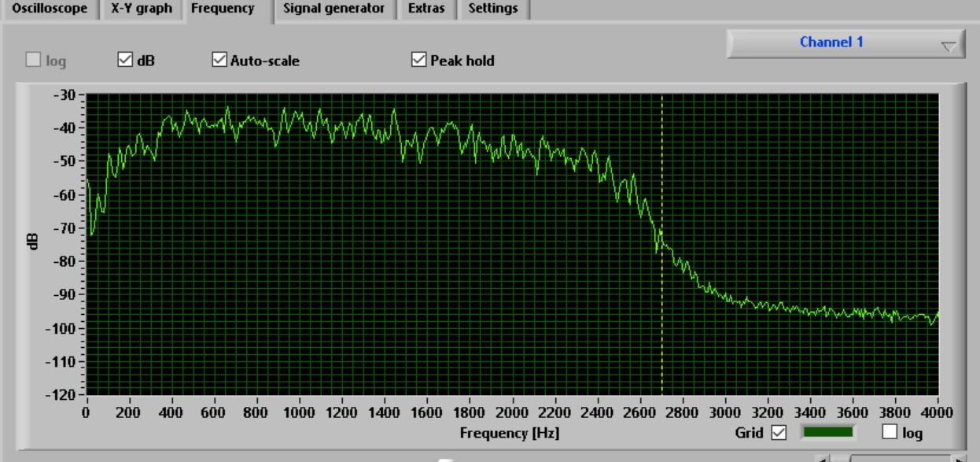
Task: Switch to the Oscilloscope tab
Action: tap(49, 9)
